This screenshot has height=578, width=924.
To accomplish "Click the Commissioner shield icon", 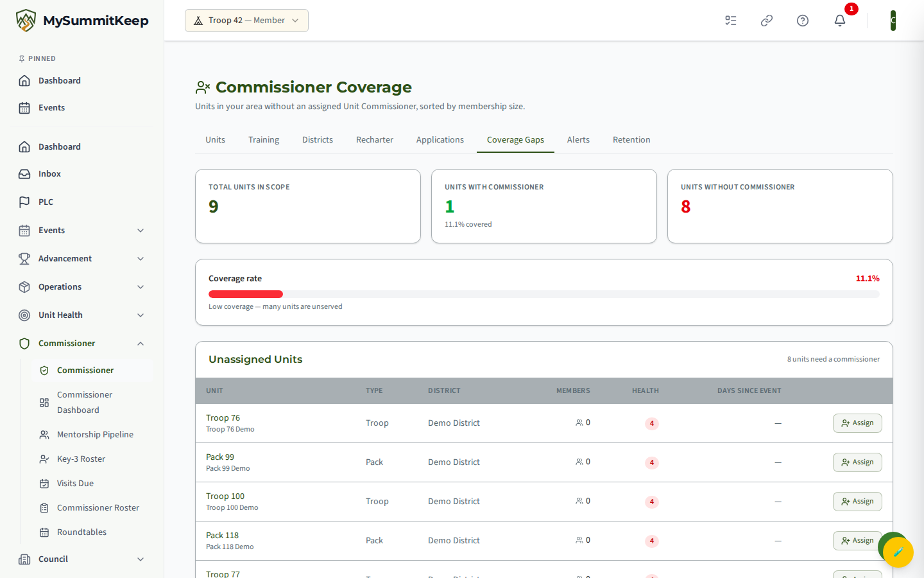I will point(24,344).
